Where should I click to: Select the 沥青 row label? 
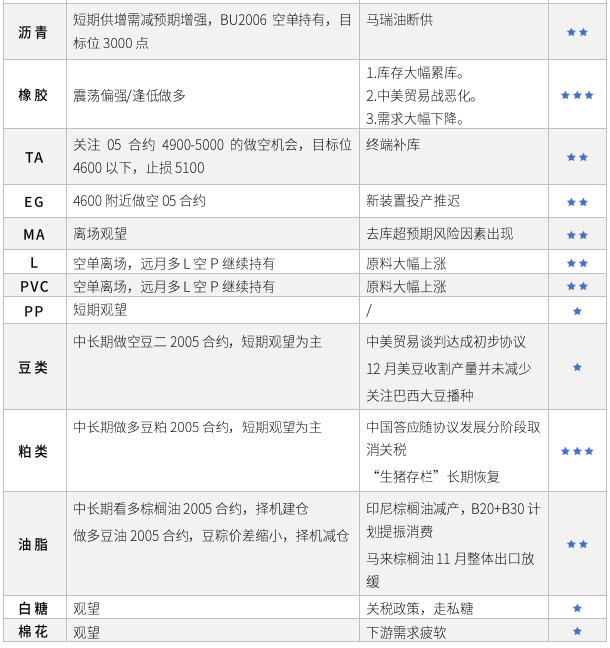click(33, 32)
